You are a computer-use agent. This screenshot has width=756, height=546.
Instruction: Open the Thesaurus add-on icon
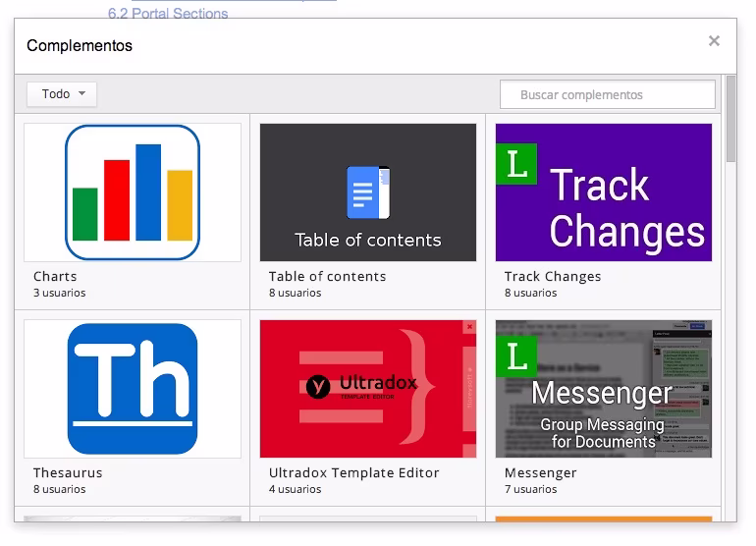click(x=133, y=389)
